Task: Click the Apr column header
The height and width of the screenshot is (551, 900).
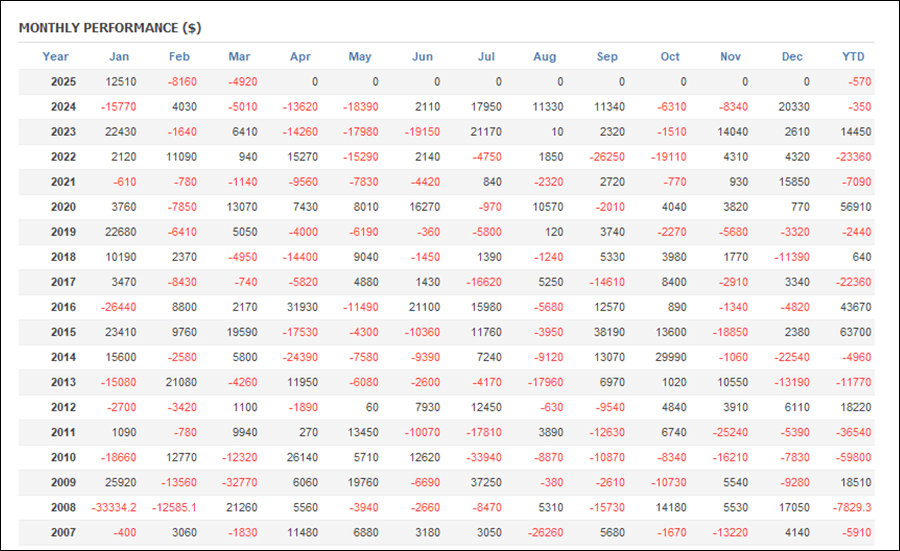Action: click(300, 56)
